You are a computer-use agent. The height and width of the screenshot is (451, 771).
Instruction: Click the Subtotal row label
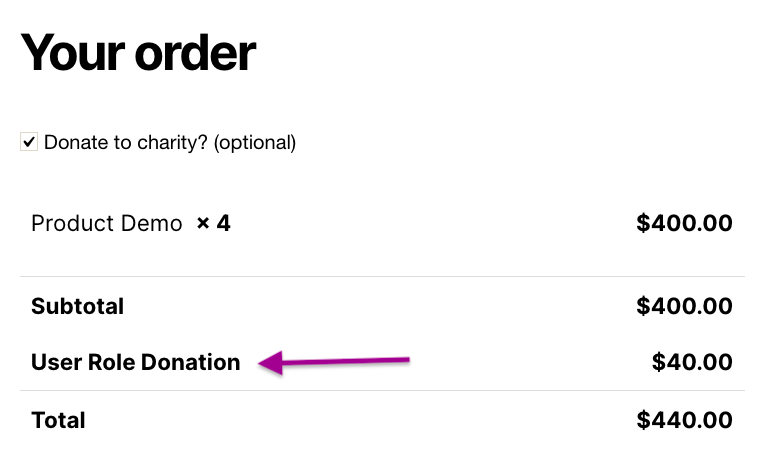(78, 306)
